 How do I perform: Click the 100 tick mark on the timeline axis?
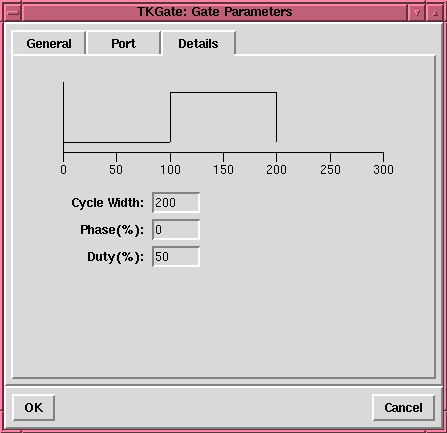click(170, 157)
